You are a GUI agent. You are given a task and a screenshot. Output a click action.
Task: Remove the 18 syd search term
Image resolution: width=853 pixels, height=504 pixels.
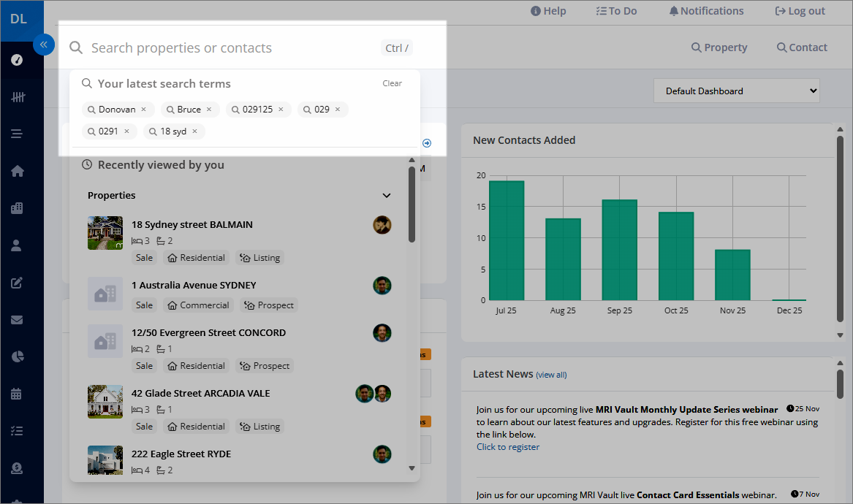pos(194,131)
